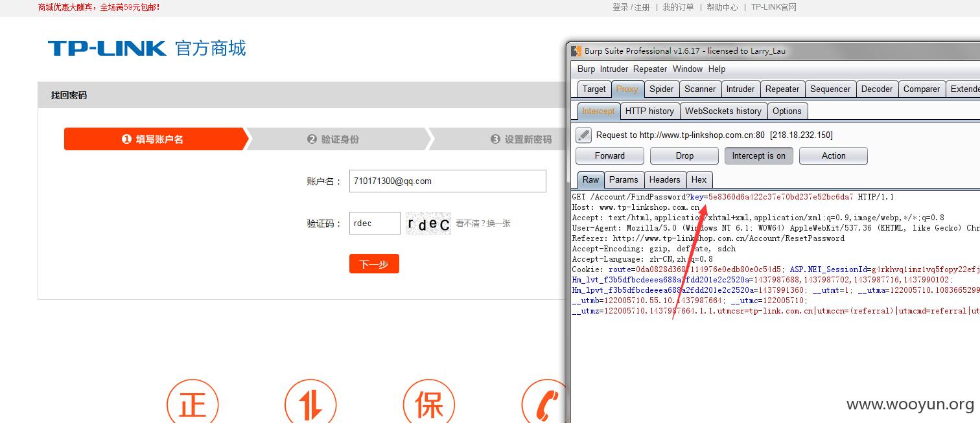Click the Action button

click(x=834, y=156)
